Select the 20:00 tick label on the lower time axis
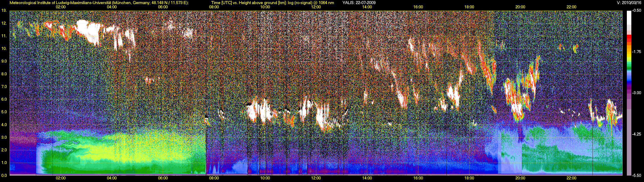Viewport: 644px width, 182px height. [520, 178]
